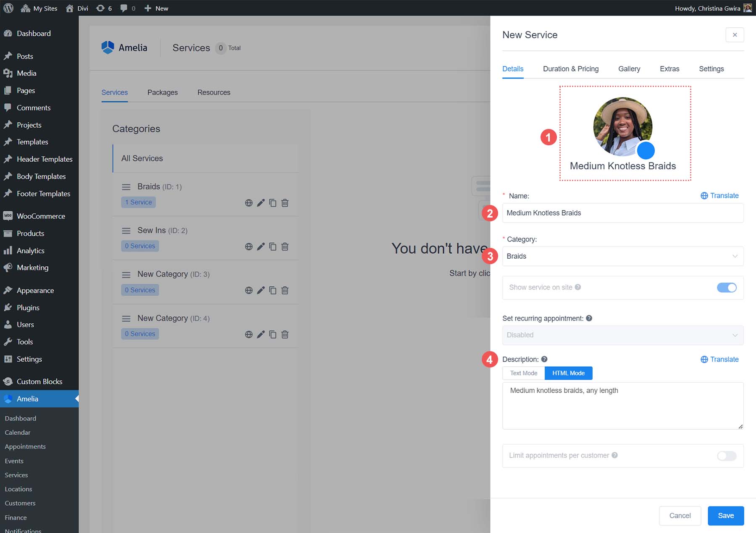
Task: Click the help icon next to Description label
Action: coord(544,359)
